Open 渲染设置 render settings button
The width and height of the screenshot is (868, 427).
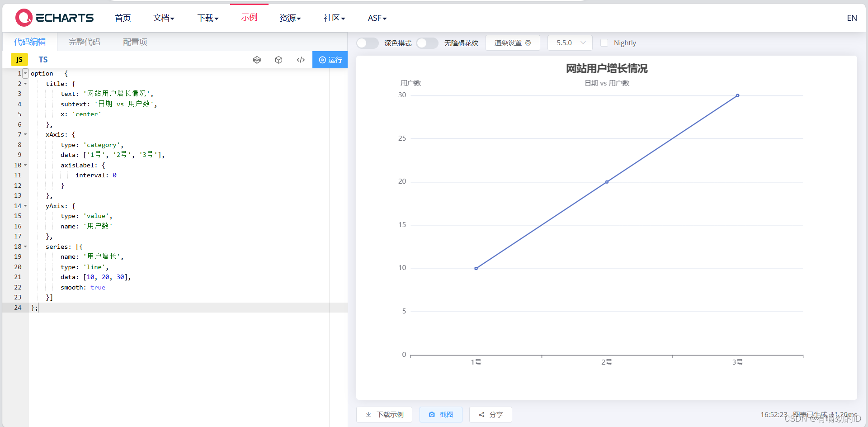(x=513, y=43)
